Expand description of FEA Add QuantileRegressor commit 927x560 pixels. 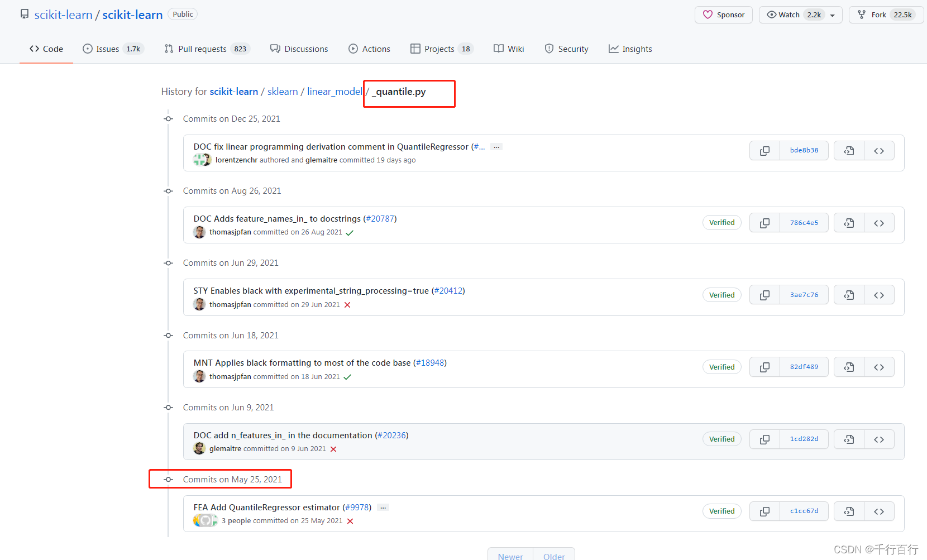[383, 507]
